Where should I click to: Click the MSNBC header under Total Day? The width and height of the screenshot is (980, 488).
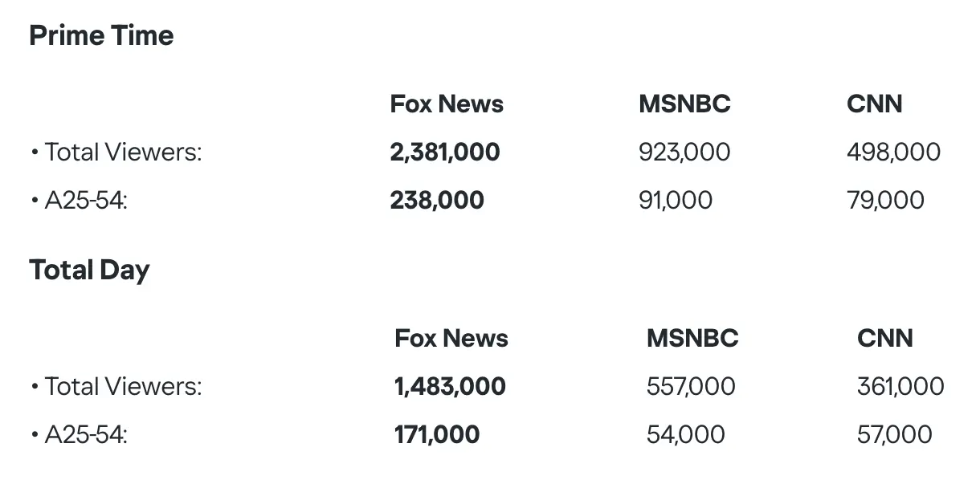(692, 338)
